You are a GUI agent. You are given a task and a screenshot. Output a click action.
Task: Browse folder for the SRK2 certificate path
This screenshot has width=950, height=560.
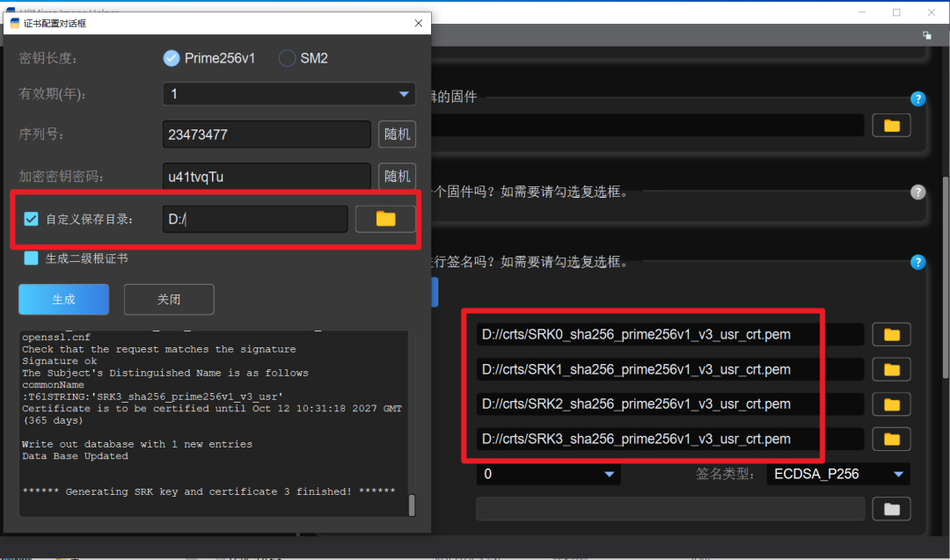pos(891,404)
